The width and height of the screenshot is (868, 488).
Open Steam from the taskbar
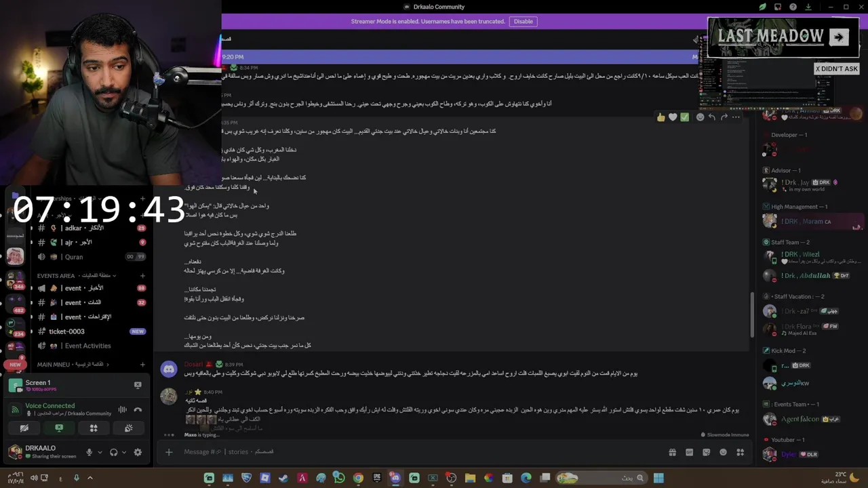click(x=283, y=478)
